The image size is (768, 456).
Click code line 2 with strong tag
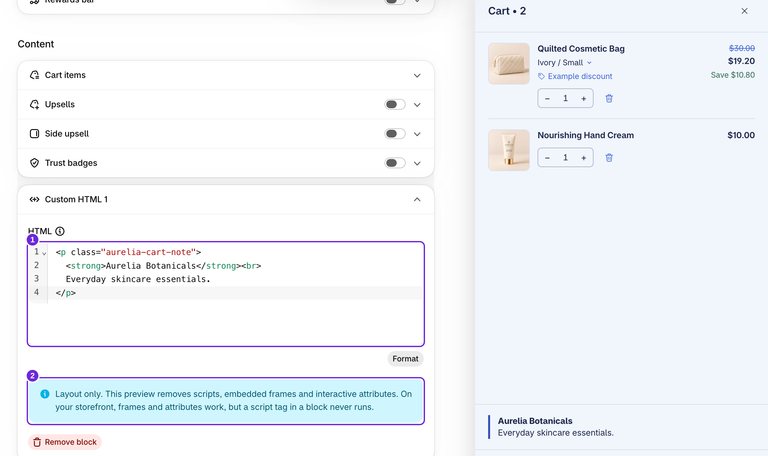coord(163,265)
